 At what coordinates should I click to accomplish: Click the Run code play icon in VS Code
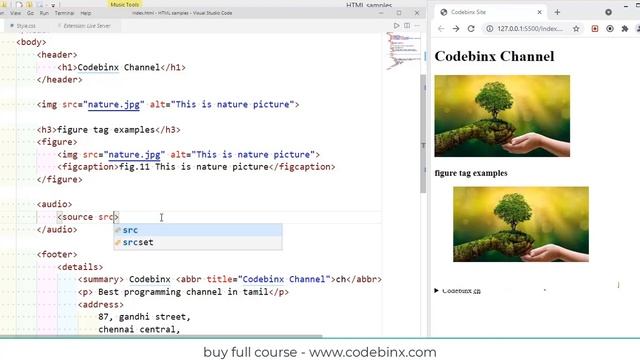tap(396, 25)
